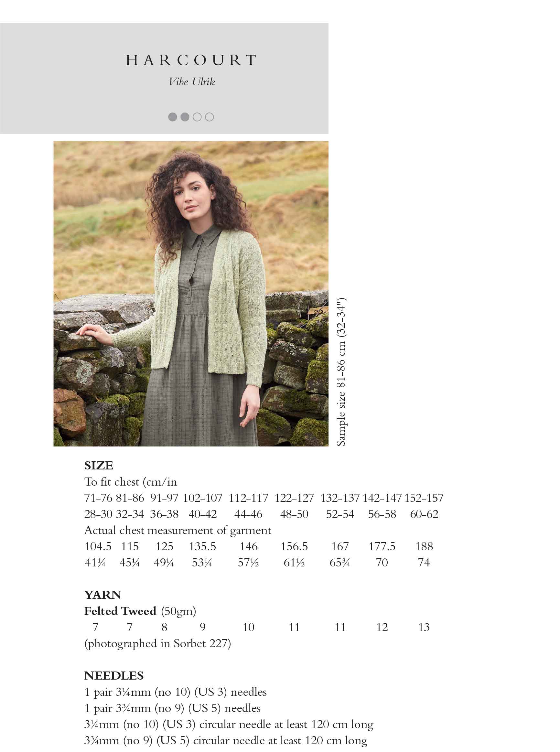Click the rotated Sample size caption
The width and height of the screenshot is (560, 752).
(x=341, y=372)
